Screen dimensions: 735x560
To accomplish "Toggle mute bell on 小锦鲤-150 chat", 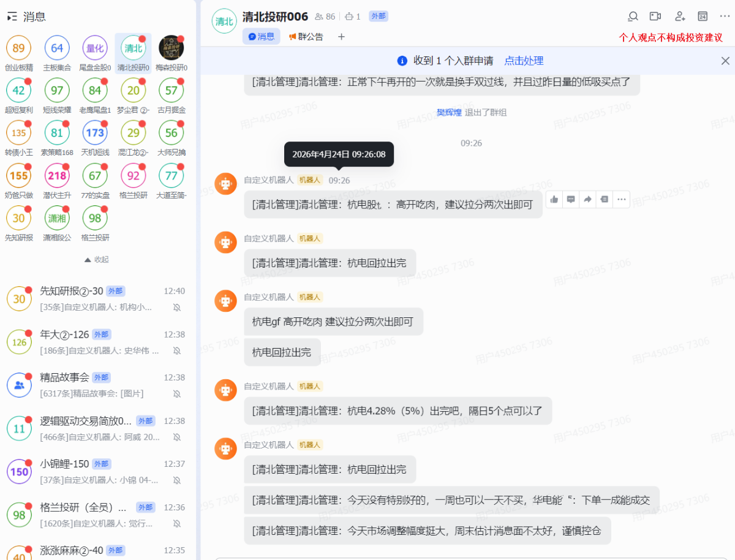I will tap(177, 480).
